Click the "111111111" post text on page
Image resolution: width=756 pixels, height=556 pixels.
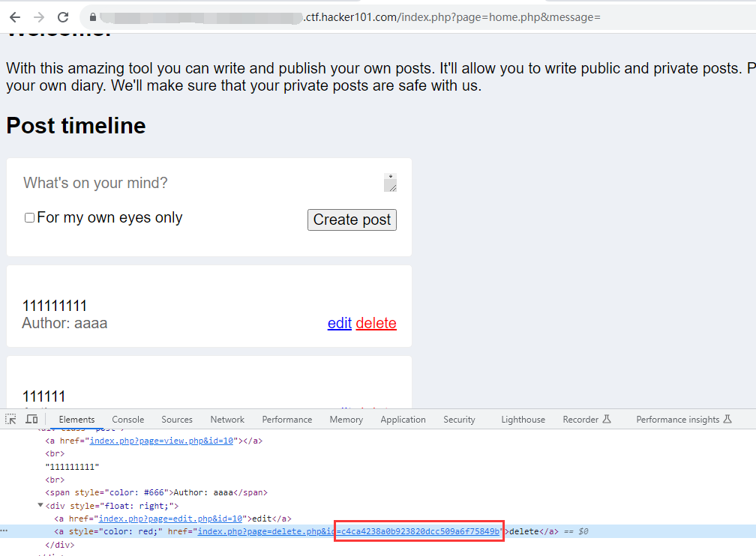[x=55, y=306]
